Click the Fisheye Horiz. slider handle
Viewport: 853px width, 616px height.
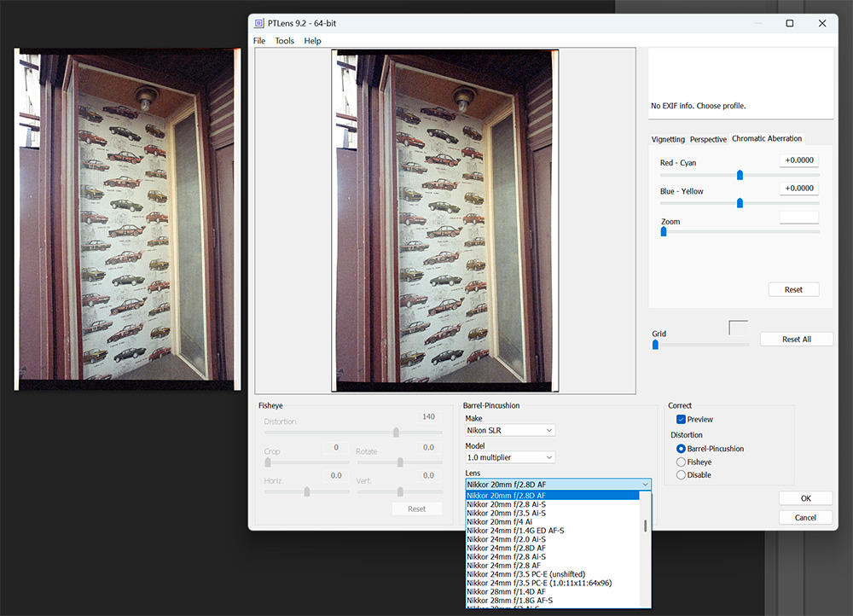[307, 491]
